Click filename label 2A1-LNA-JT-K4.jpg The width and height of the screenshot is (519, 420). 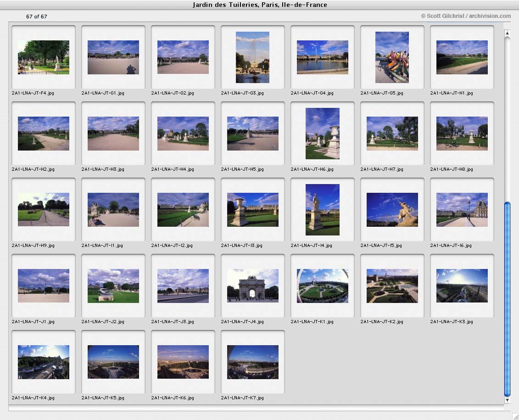[x=33, y=398]
